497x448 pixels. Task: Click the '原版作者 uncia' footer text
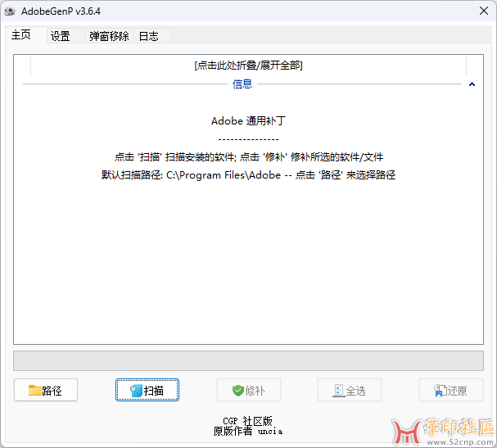coord(248,431)
